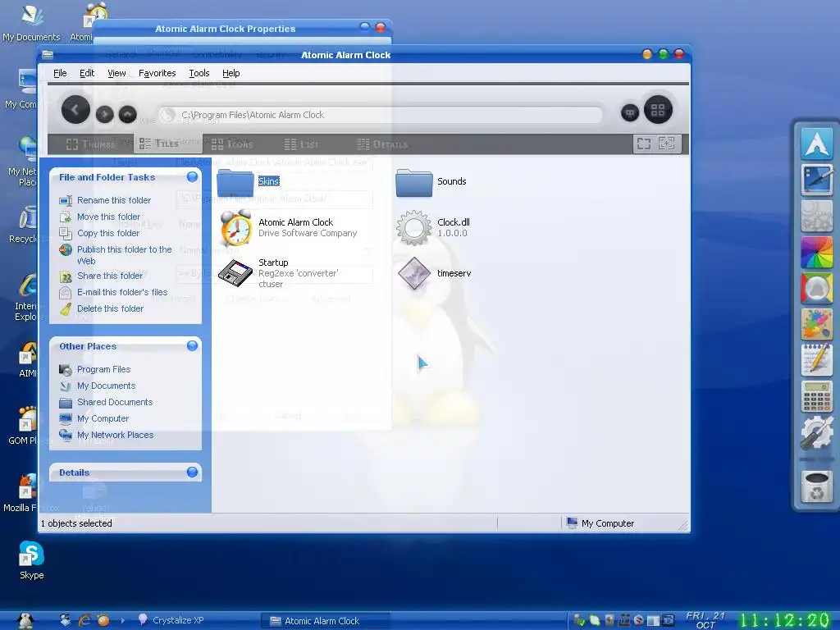
Task: Open the desktop pen icon in dock
Action: [x=816, y=180]
